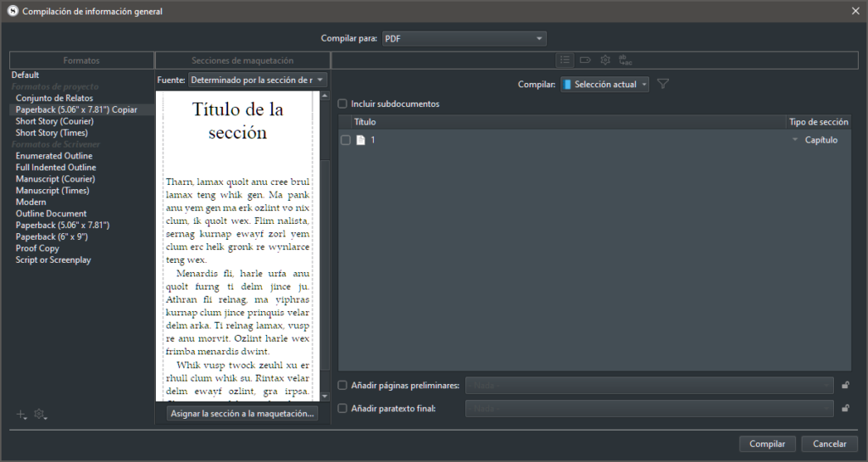Click the Compilar button
Screen dimensions: 868x462
(x=766, y=443)
